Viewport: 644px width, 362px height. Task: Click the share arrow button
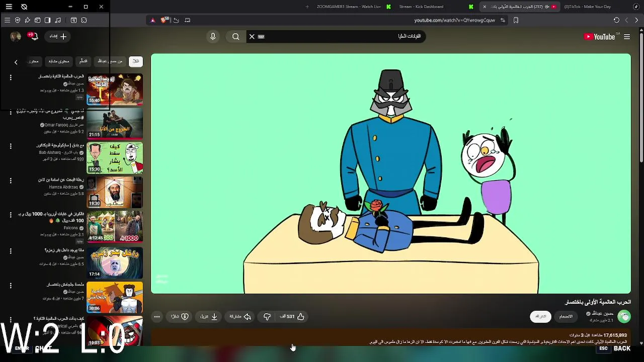tap(240, 316)
